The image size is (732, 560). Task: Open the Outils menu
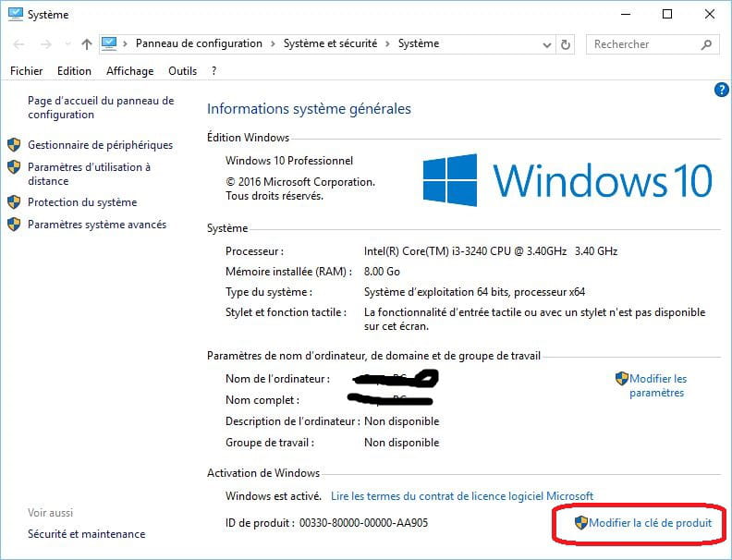[182, 71]
